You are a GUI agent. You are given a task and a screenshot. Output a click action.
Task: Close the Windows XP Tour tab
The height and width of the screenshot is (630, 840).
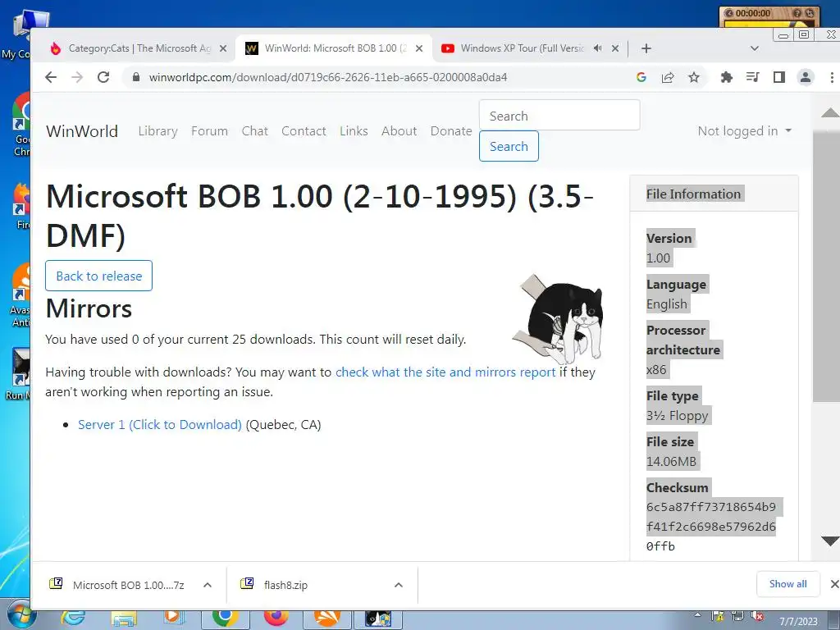pos(615,48)
